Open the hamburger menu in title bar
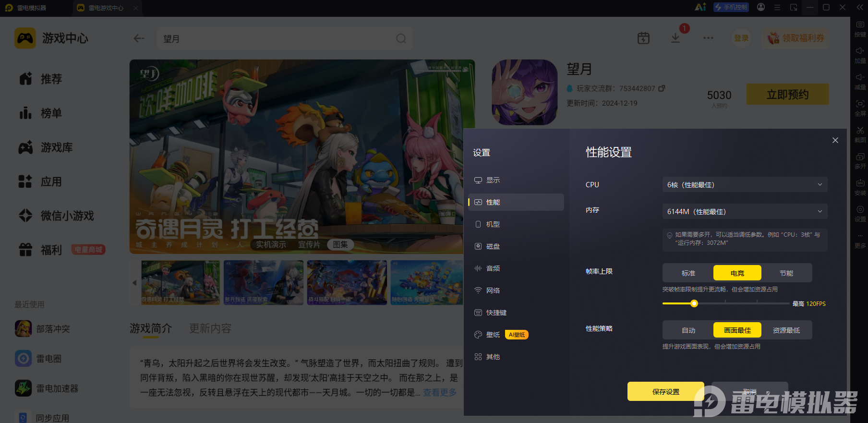Image resolution: width=868 pixels, height=423 pixels. (x=777, y=7)
